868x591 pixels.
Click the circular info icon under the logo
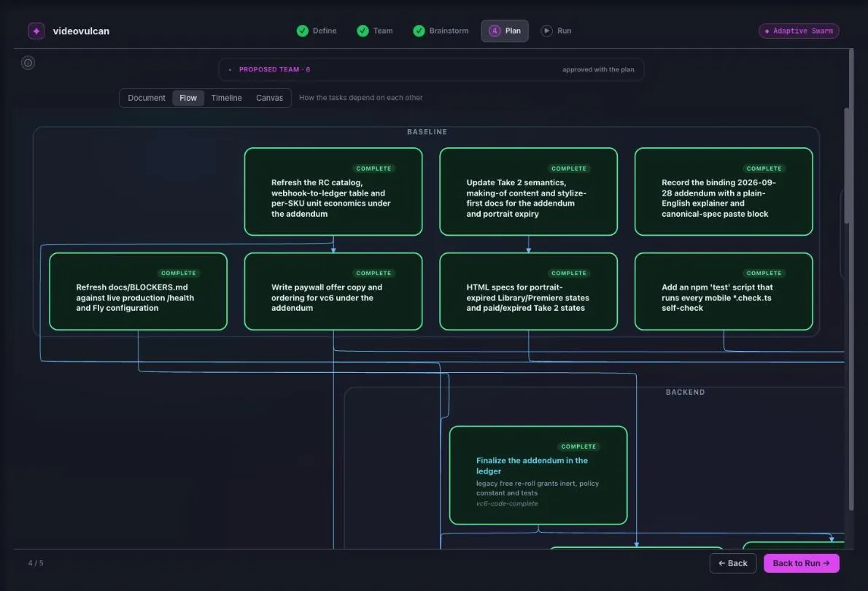[28, 63]
